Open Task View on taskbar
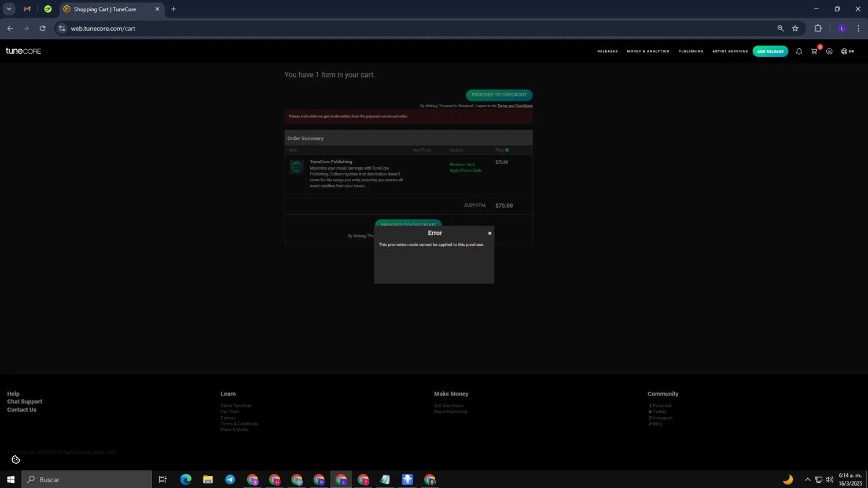Screen dimensions: 868x488 [x=163, y=479]
